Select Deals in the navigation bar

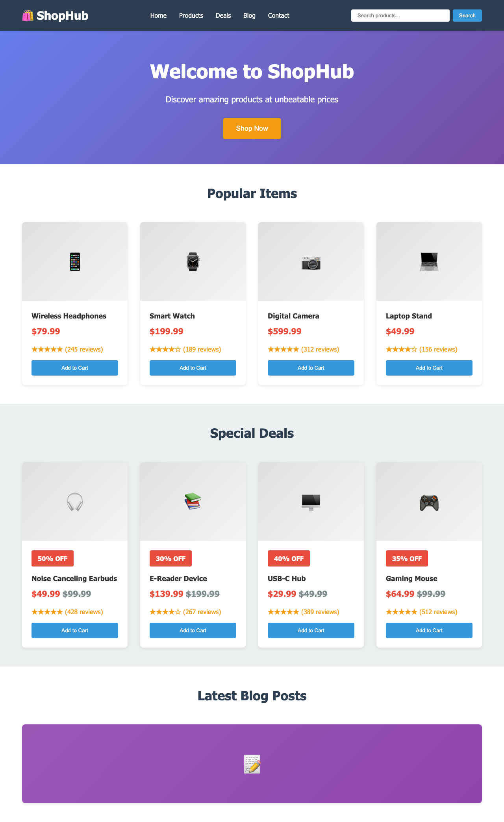223,15
